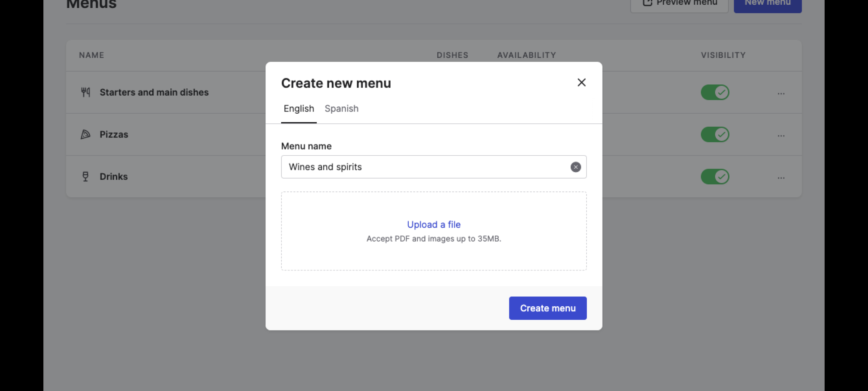The width and height of the screenshot is (868, 391).
Task: Open more options for Starters and main dishes
Action: [x=781, y=93]
